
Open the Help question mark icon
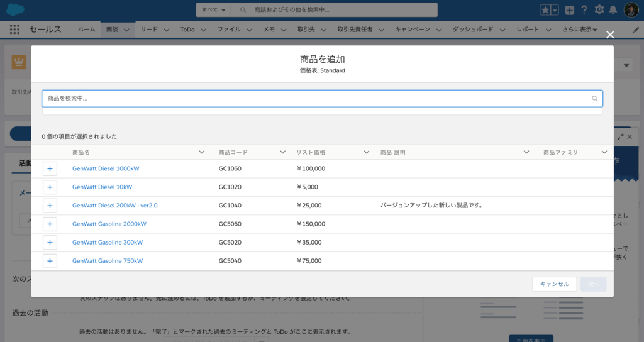(x=584, y=10)
